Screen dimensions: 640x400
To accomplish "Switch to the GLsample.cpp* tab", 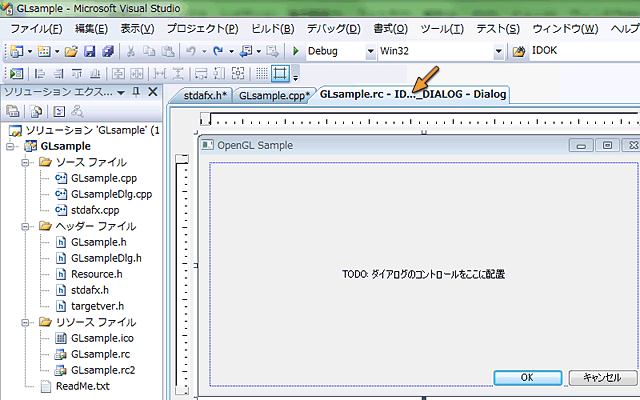I will pos(275,96).
